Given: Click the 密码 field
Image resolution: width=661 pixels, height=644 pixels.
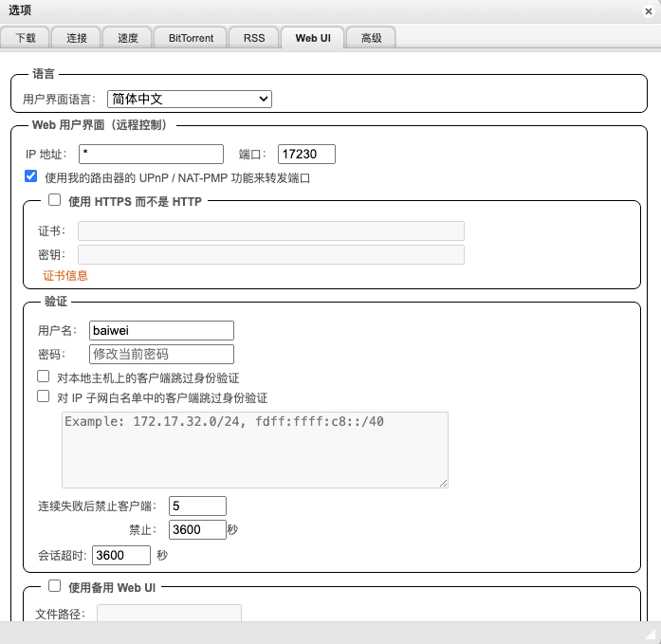Looking at the screenshot, I should point(161,354).
